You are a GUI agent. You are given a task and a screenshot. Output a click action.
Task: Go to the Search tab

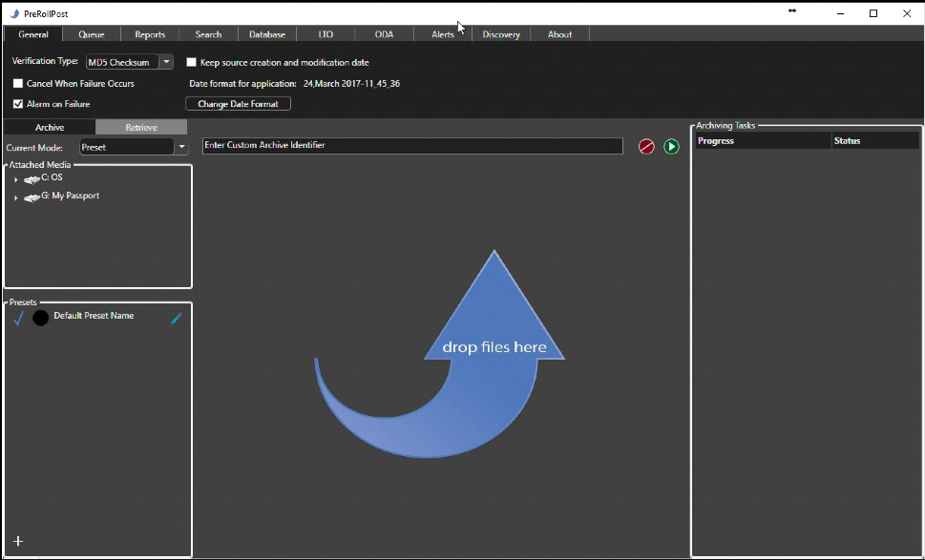[x=208, y=34]
